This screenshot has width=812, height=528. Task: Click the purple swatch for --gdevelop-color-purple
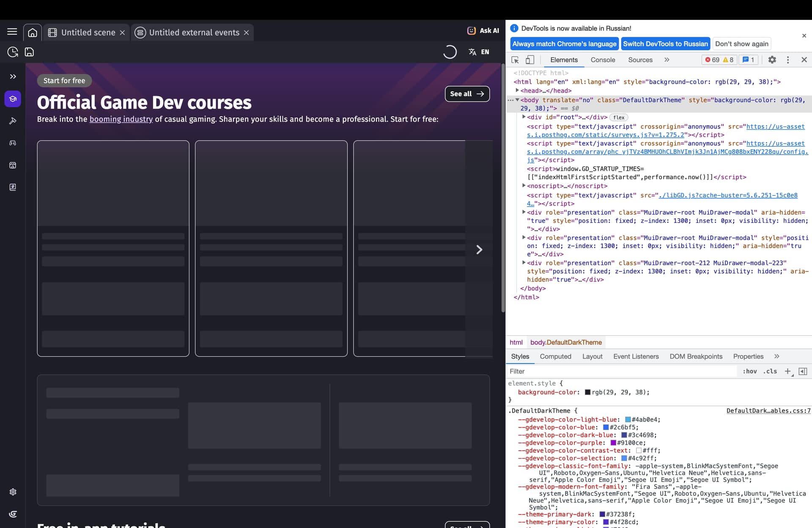point(612,443)
